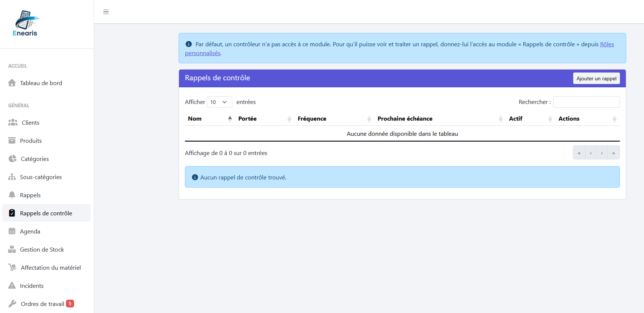Click the Ordres de travail wrench icon
644x313 pixels.
12,304
